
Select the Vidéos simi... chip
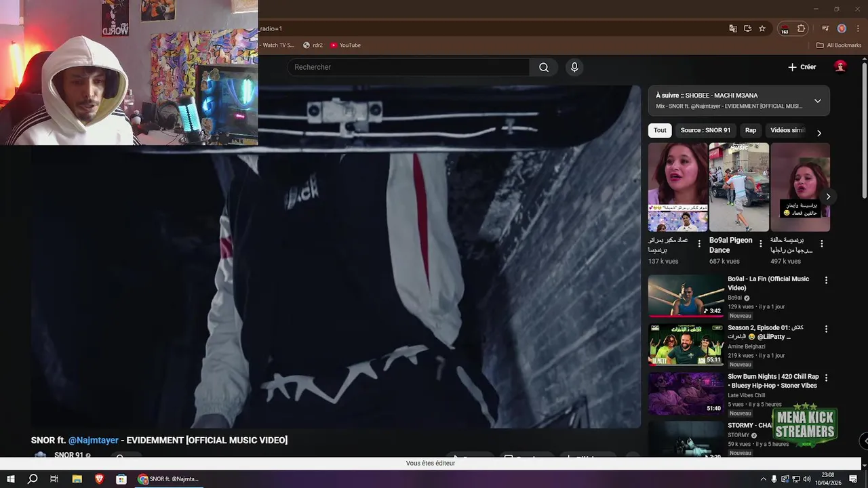(787, 130)
